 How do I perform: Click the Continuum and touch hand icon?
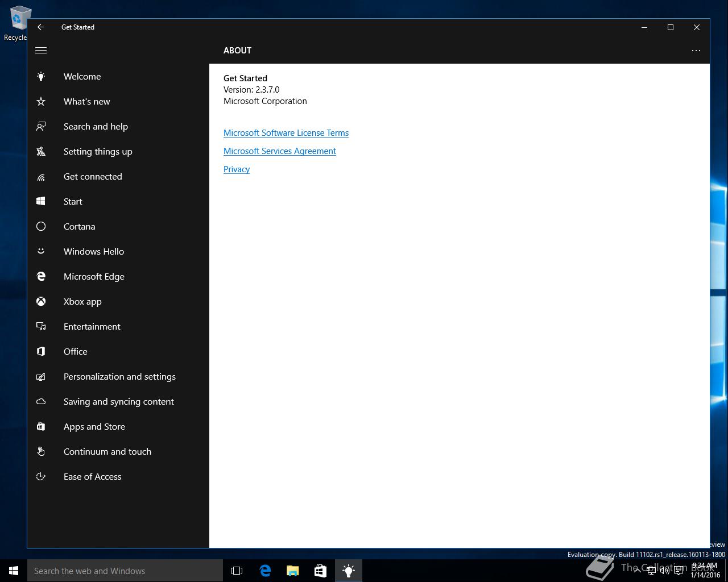coord(41,451)
